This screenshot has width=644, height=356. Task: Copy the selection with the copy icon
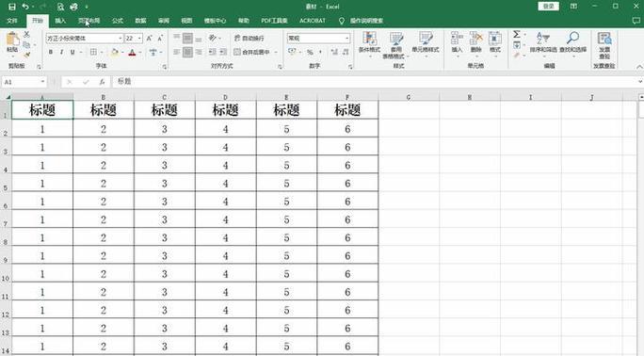pos(26,44)
